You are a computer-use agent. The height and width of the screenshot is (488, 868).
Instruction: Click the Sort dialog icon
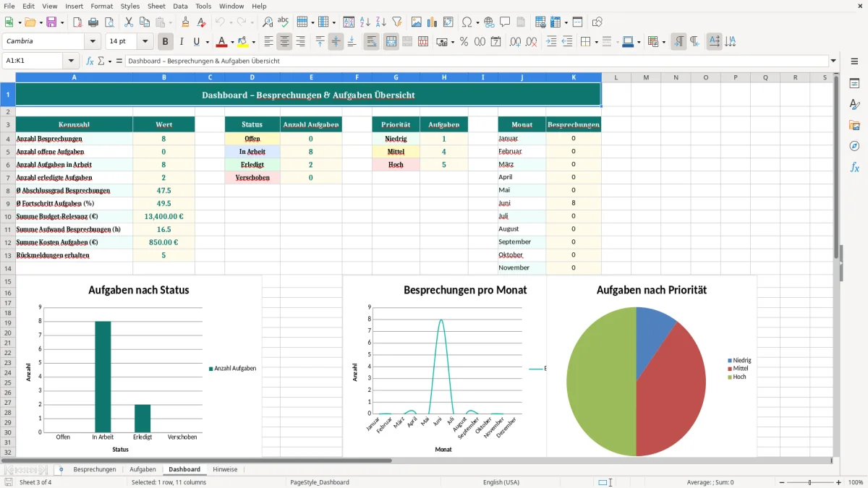[349, 22]
